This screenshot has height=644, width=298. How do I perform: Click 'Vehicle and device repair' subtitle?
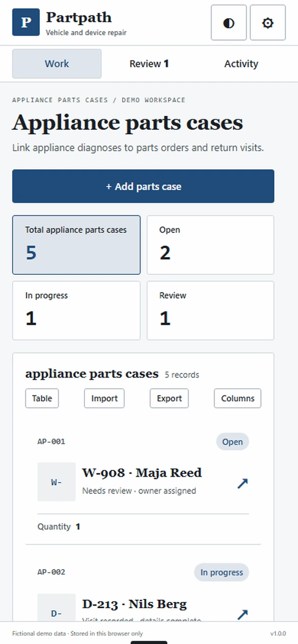pyautogui.click(x=86, y=33)
